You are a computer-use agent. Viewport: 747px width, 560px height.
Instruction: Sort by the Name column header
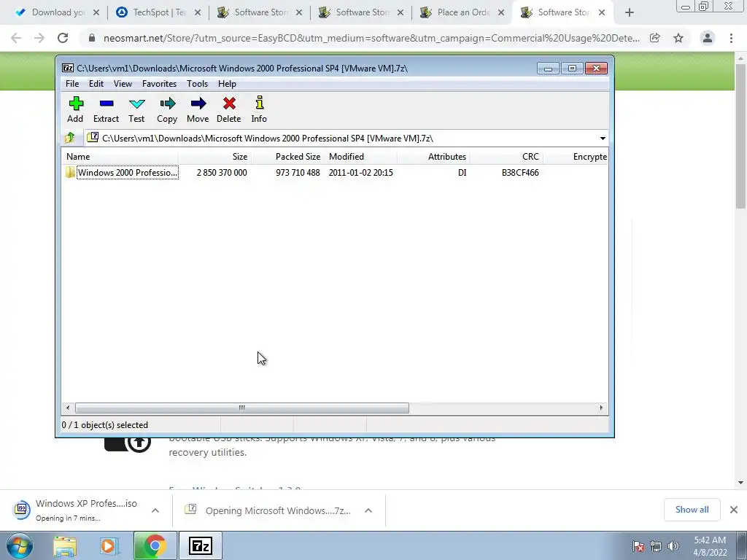(x=120, y=157)
